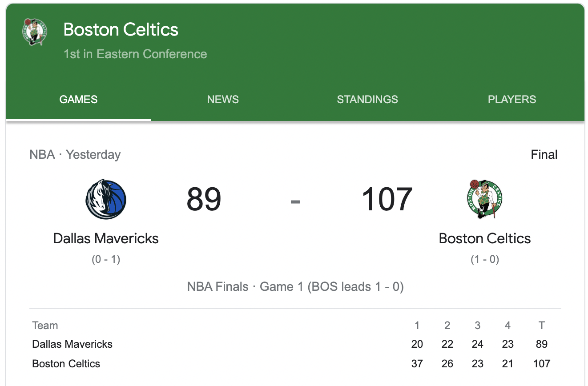
Task: Click the Dallas Mavericks team logo
Action: 106,199
